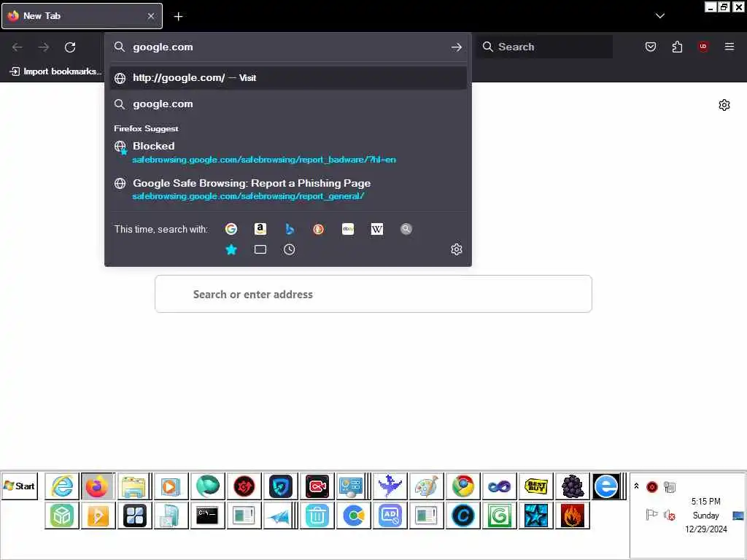The image size is (747, 560).
Task: Open the Start menu
Action: (20, 486)
